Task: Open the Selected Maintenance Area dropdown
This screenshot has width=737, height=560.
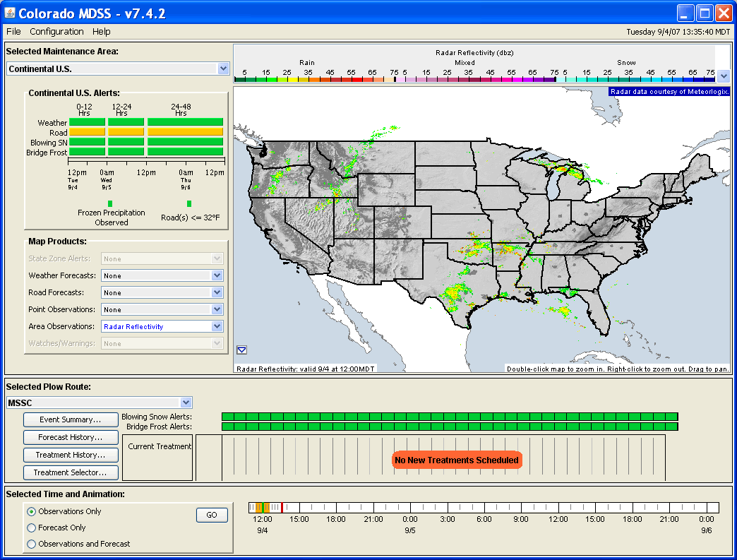Action: tap(223, 68)
